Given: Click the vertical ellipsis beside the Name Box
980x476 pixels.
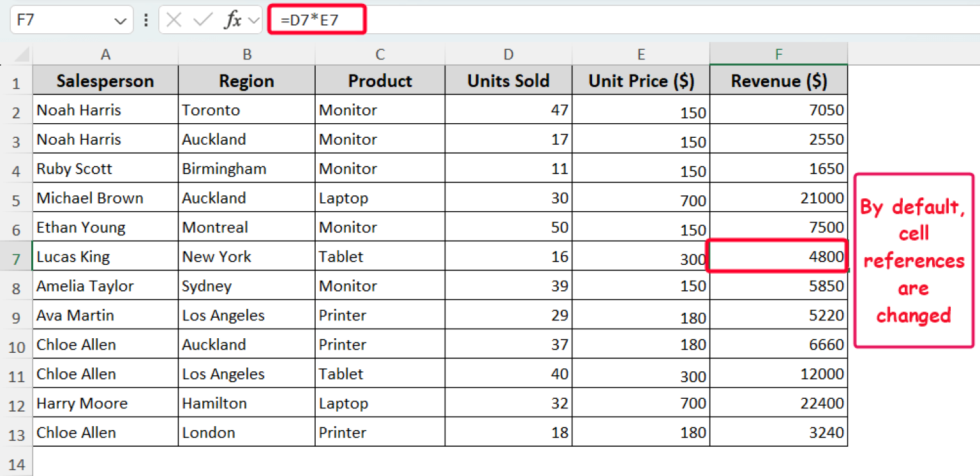Looking at the screenshot, I should click(x=146, y=19).
